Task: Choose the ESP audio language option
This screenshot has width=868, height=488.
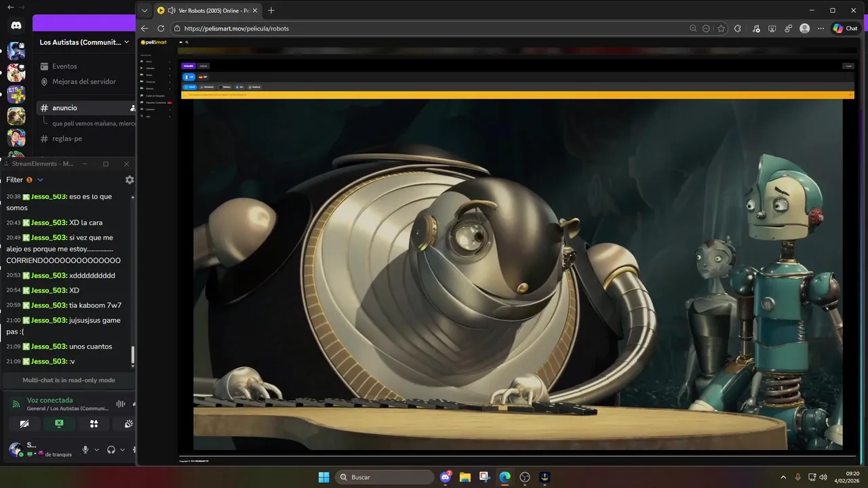Action: tap(203, 77)
